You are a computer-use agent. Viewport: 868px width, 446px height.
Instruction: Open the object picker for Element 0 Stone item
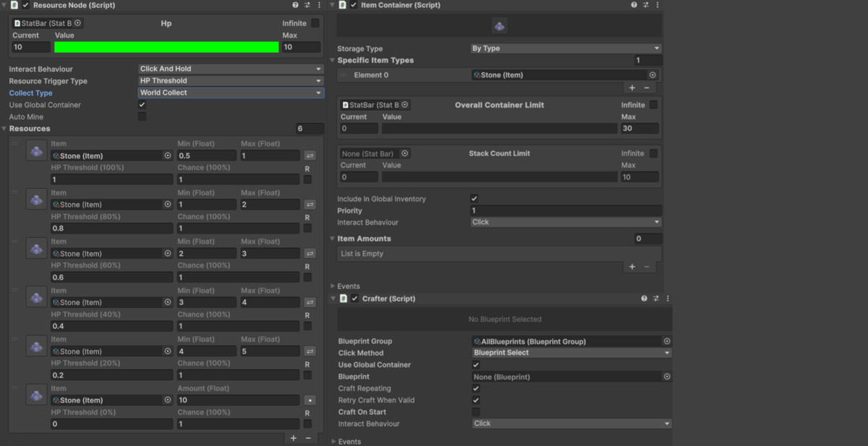652,74
